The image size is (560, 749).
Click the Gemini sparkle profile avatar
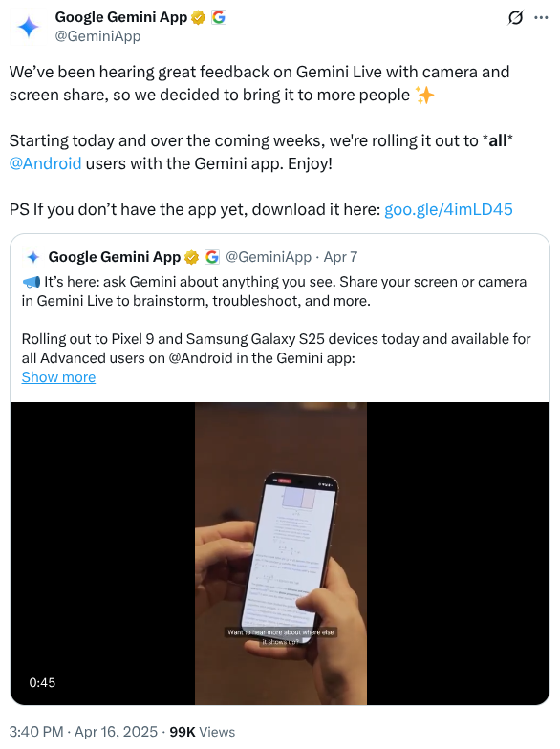click(29, 27)
